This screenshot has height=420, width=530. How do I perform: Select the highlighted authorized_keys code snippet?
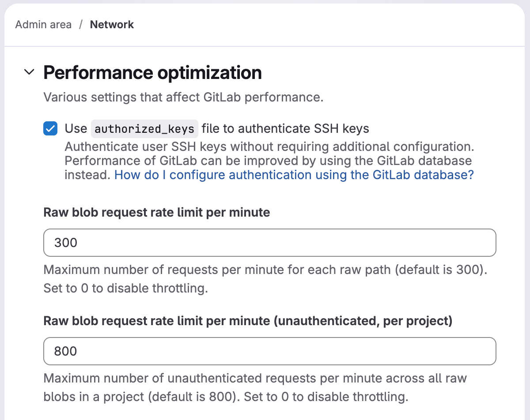click(x=144, y=128)
